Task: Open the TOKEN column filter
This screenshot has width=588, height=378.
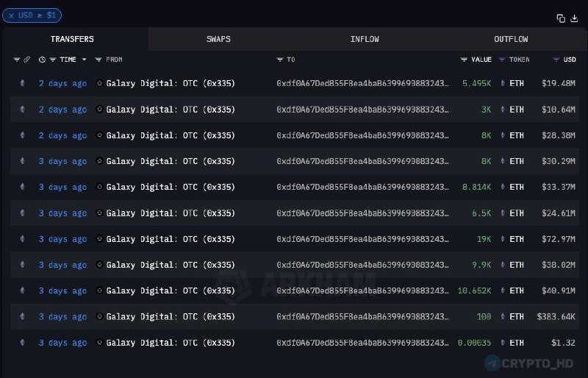Action: 502,60
